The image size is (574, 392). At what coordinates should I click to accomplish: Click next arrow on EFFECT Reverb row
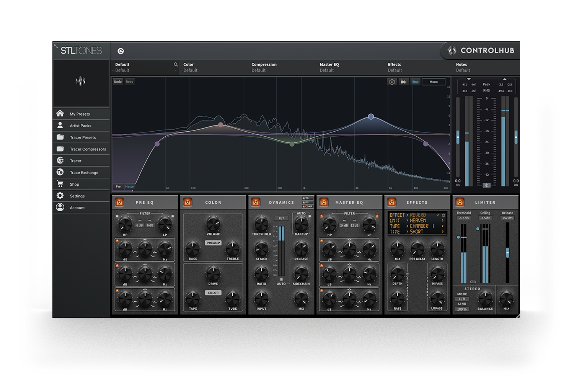point(438,215)
